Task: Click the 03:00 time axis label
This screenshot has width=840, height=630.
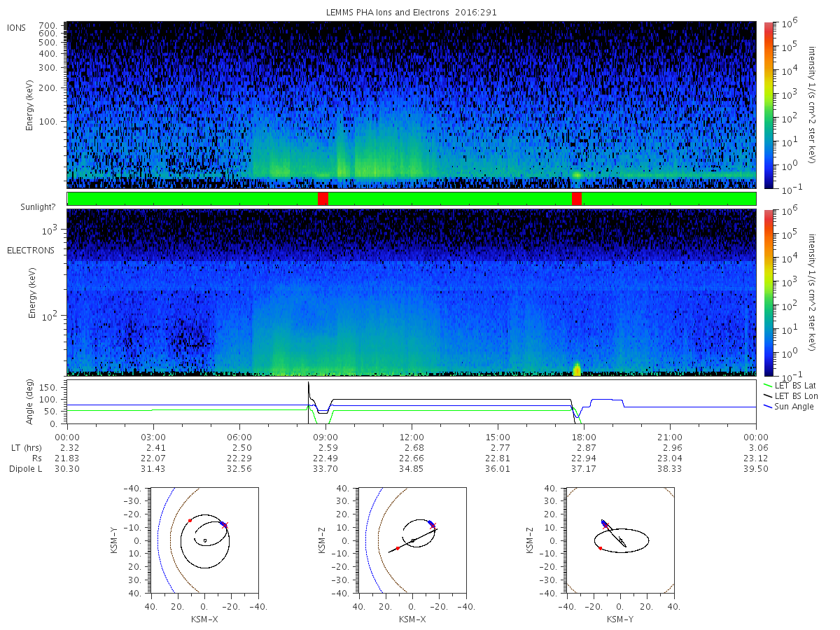Action: [153, 437]
